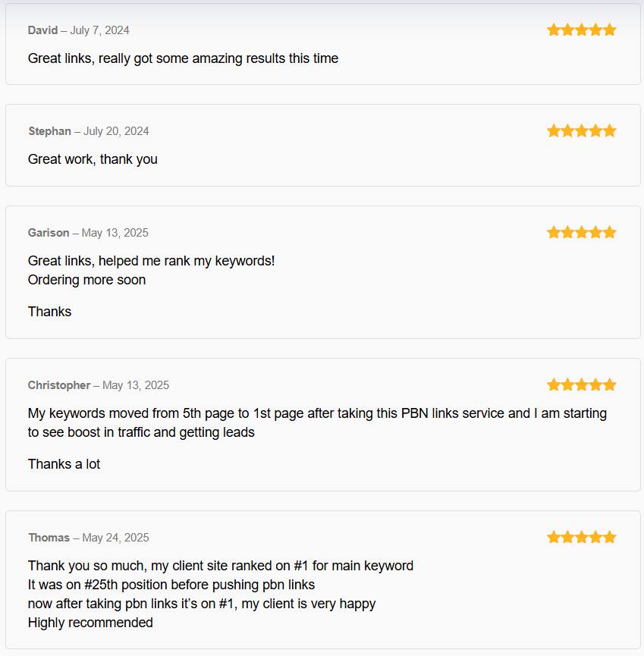Screen dimensions: 644x656
Task: Click the star rating on Thomas's review
Action: pyautogui.click(x=581, y=538)
